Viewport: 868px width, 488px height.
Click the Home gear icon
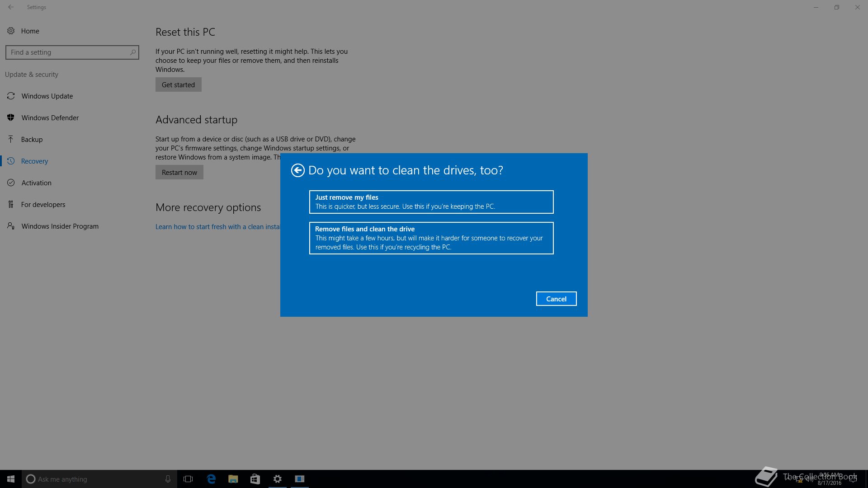click(x=11, y=31)
